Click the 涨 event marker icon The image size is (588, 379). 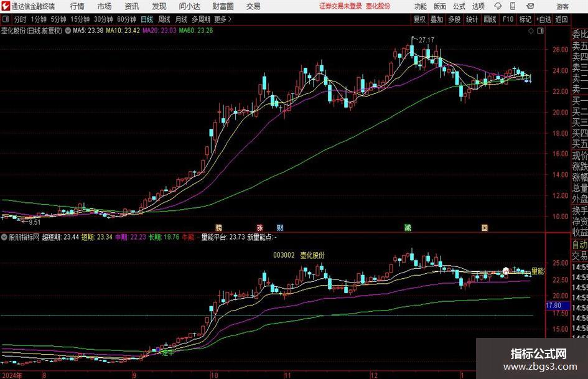pyautogui.click(x=260, y=227)
